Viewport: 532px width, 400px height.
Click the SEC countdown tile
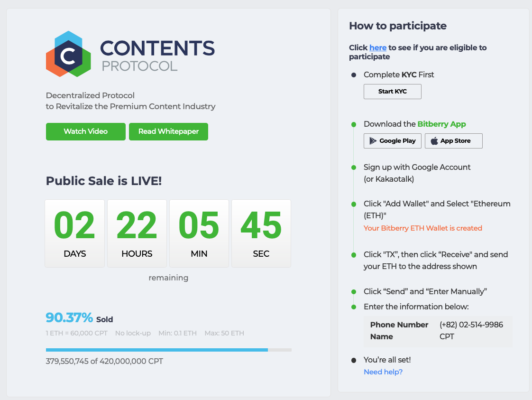point(261,233)
